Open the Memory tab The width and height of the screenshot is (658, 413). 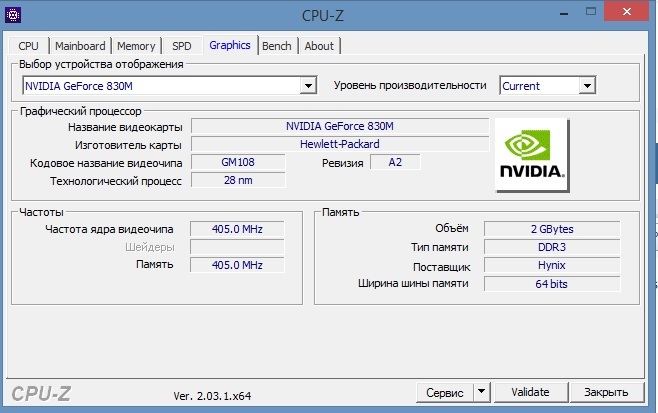coord(136,46)
